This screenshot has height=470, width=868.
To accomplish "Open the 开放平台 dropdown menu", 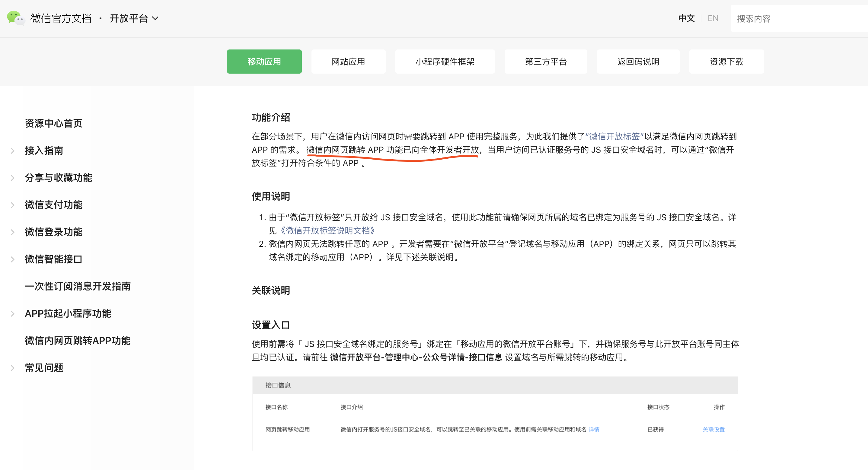I will [134, 18].
